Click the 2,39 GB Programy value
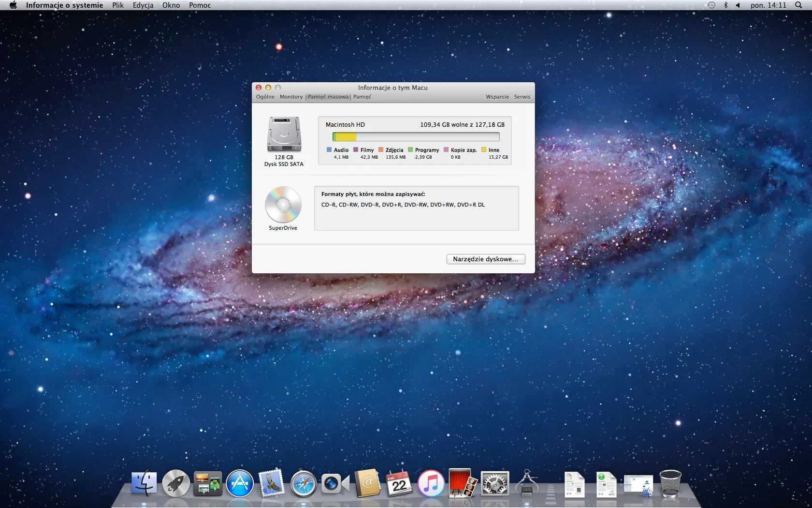This screenshot has width=812, height=508. (x=423, y=157)
